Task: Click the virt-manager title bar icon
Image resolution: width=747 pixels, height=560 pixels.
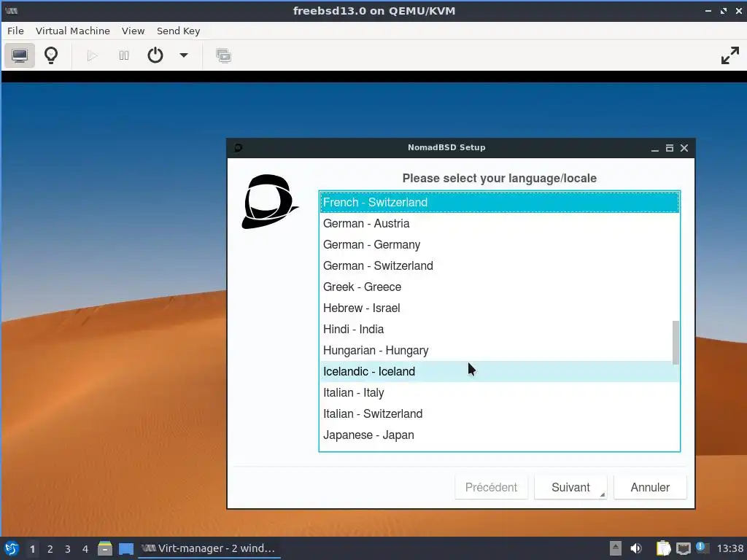Action: coord(12,10)
